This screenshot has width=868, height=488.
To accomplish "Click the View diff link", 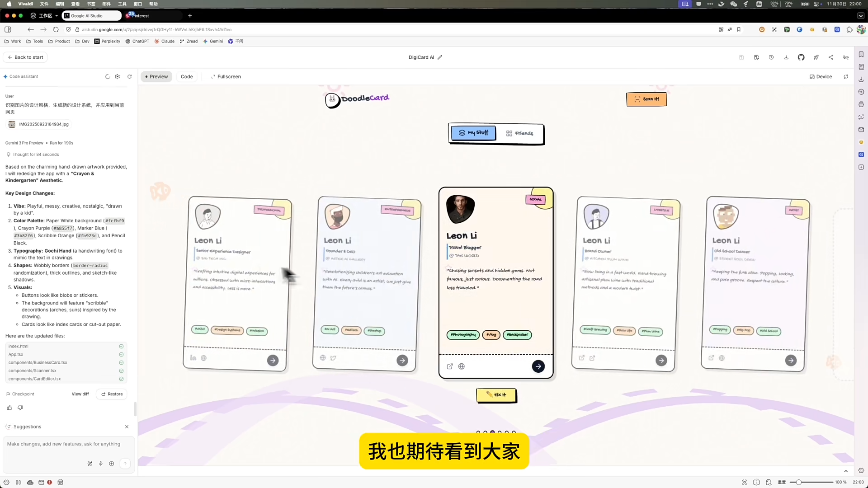I will coord(80,394).
